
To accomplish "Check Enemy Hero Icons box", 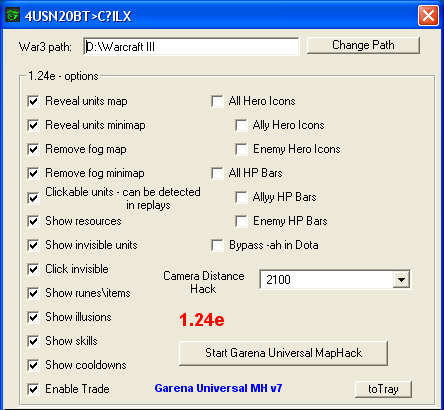I will click(241, 149).
